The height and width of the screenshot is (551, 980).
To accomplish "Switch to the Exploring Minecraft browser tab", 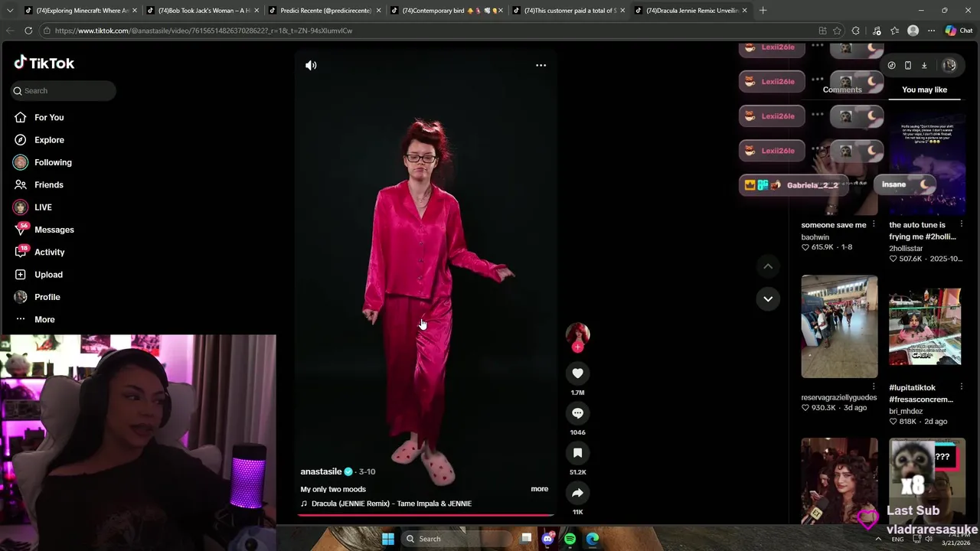I will (x=80, y=11).
